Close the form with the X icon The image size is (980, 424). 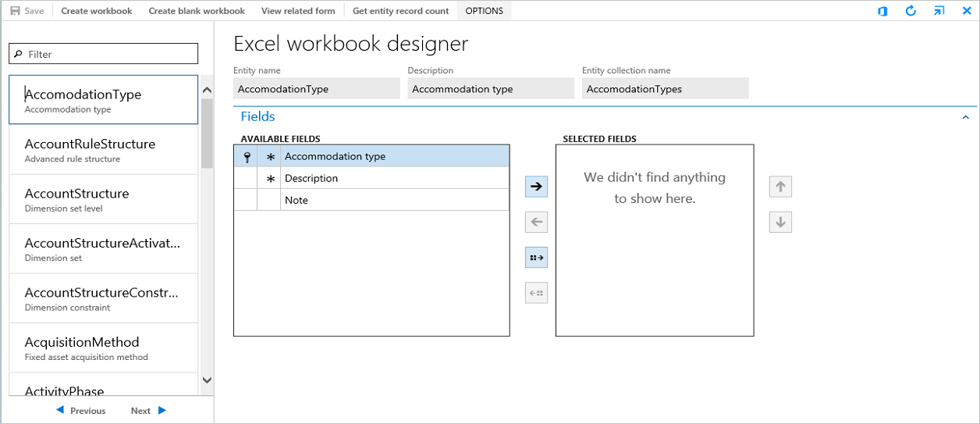[966, 11]
